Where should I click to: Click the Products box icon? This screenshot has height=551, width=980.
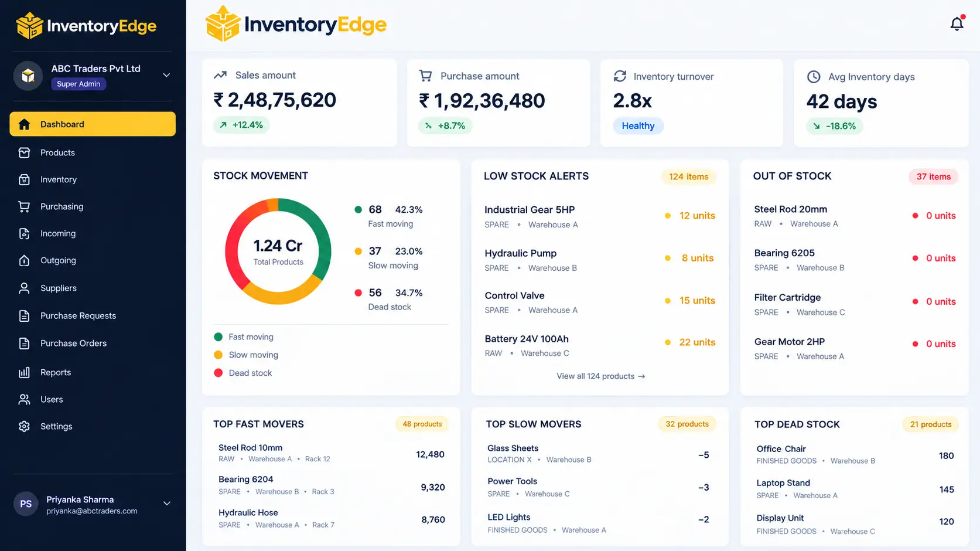24,152
